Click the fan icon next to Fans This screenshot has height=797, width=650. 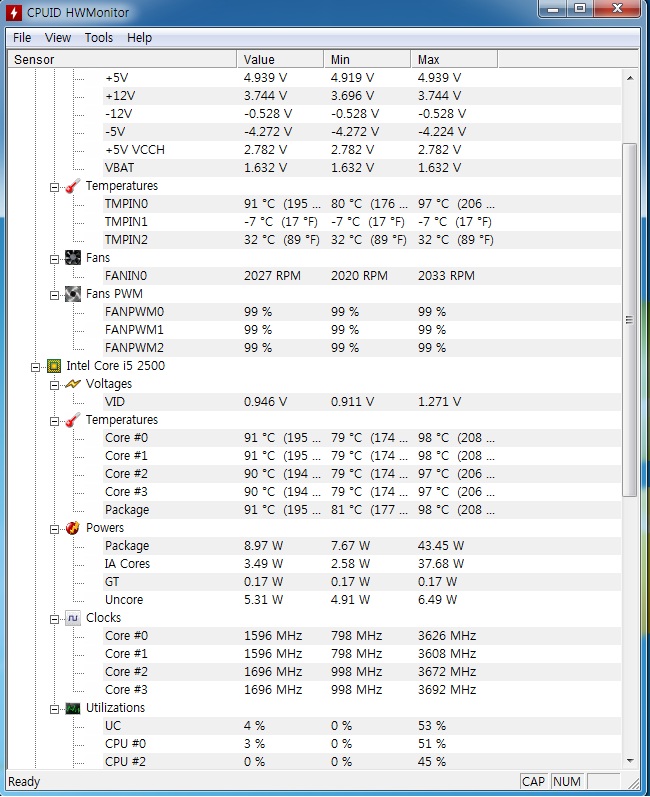tap(73, 258)
